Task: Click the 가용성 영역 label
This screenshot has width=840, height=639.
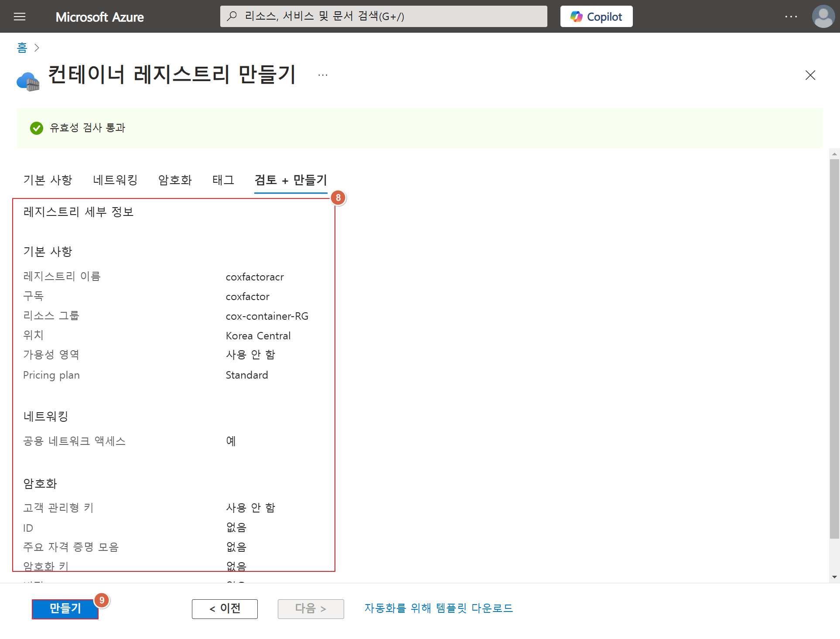Action: [x=51, y=355]
